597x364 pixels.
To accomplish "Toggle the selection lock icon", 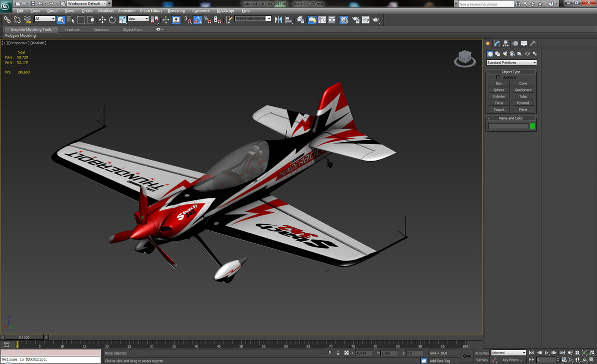I will click(x=338, y=353).
